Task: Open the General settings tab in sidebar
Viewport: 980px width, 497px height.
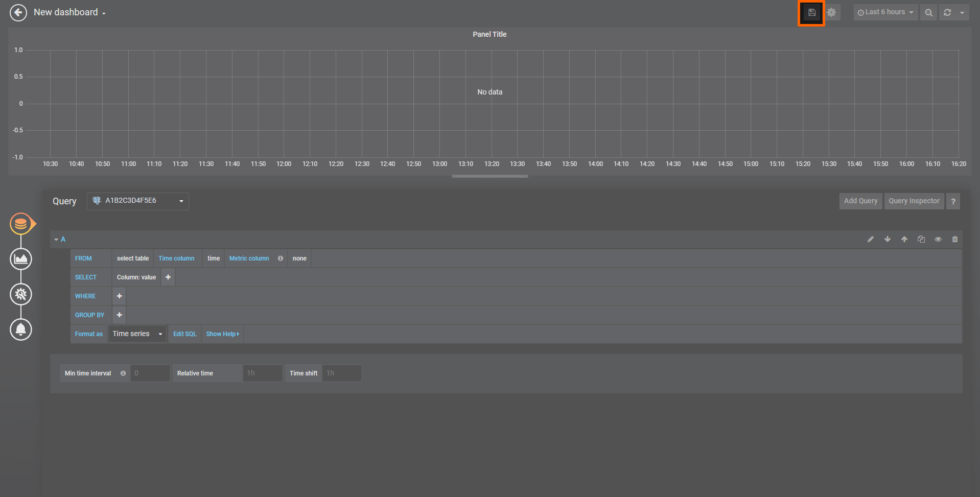Action: coord(21,294)
